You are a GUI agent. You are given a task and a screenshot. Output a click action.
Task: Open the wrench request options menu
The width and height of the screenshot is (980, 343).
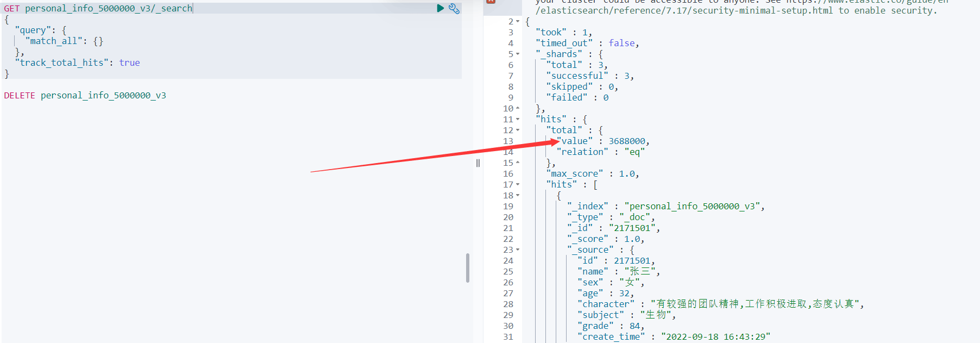454,8
